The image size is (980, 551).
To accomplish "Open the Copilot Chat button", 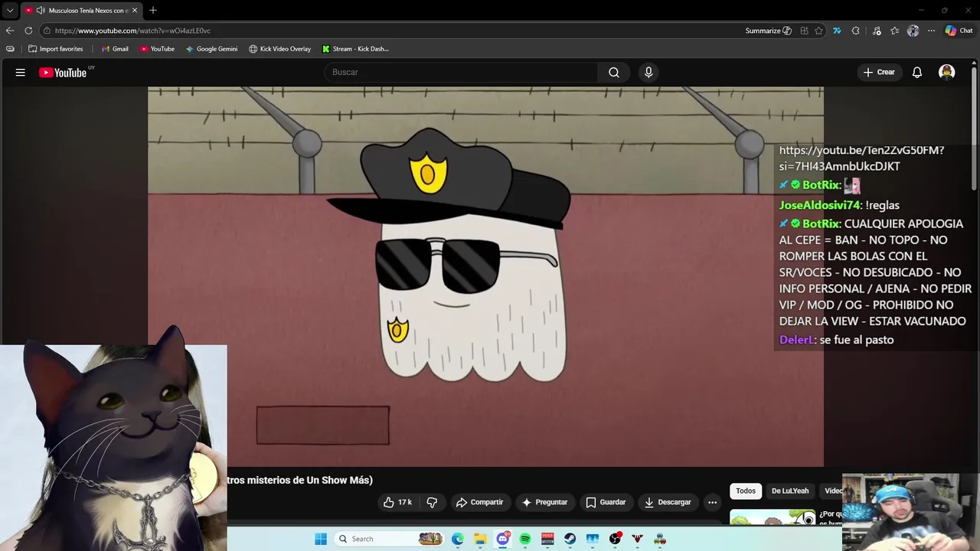I will (959, 31).
